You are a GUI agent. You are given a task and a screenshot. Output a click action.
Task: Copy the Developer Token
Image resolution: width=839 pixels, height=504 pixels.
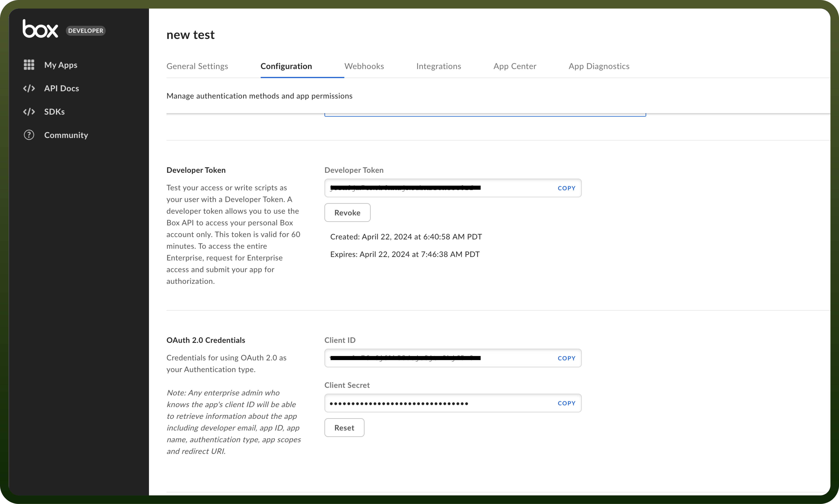coord(566,188)
